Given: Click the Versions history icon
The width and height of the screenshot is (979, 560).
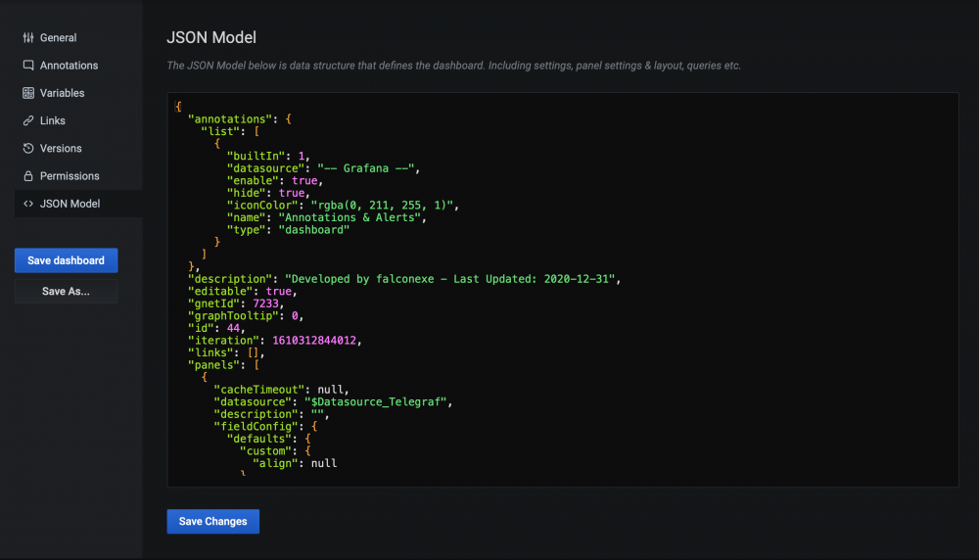Looking at the screenshot, I should 28,148.
